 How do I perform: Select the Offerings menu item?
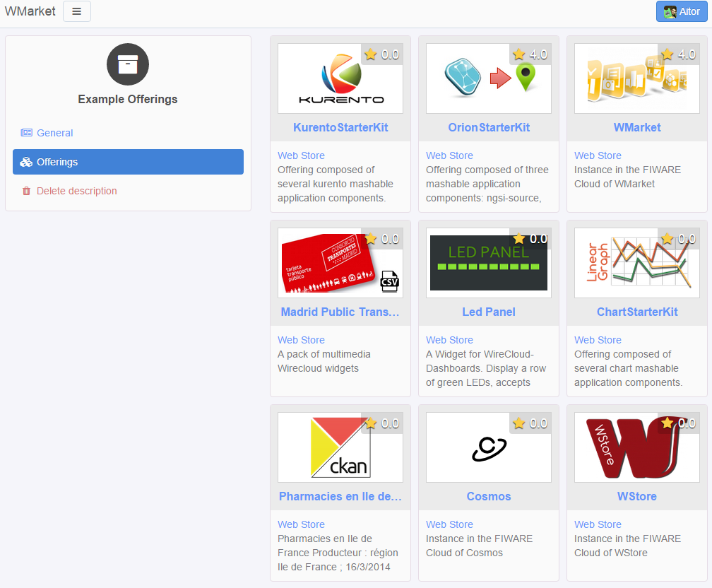128,162
